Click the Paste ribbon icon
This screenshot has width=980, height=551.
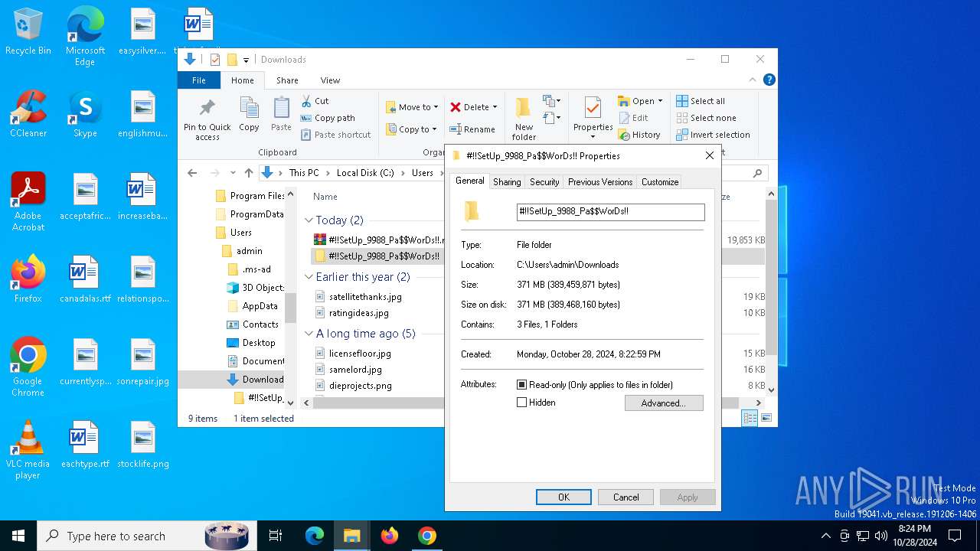click(281, 114)
